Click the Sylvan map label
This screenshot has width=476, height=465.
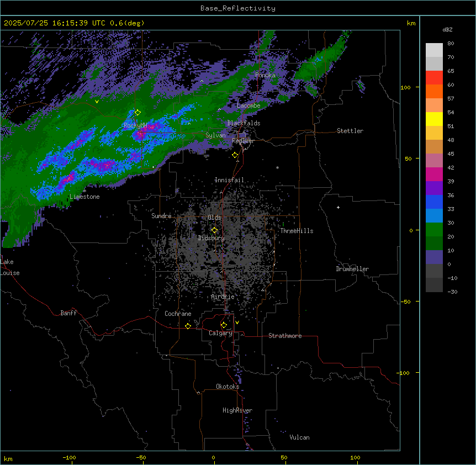pyautogui.click(x=215, y=135)
